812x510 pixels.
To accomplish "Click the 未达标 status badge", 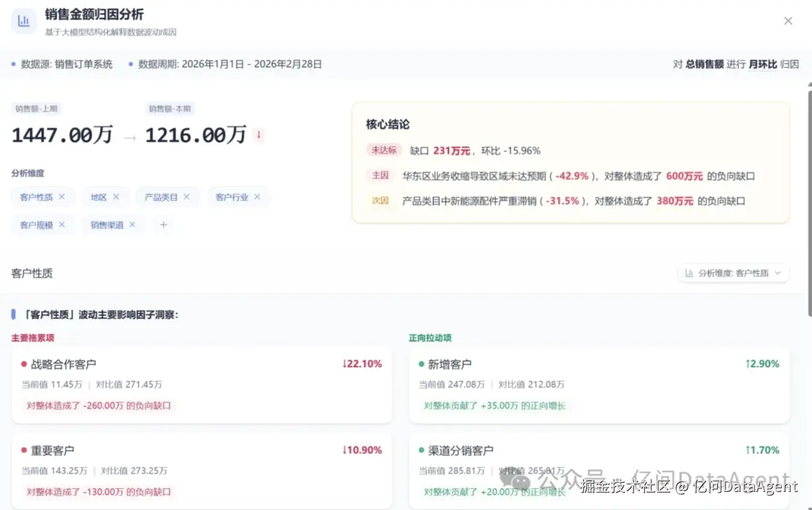I will click(x=384, y=150).
